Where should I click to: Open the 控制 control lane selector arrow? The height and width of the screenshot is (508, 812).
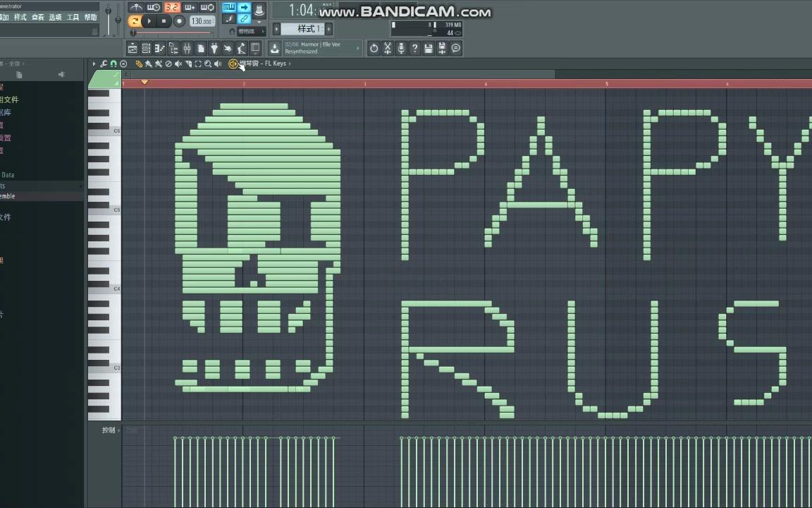pos(118,430)
